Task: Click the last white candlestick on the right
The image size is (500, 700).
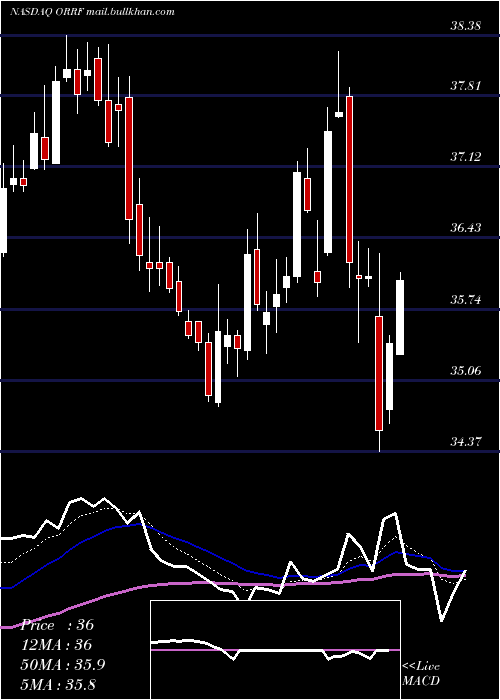Action: pyautogui.click(x=400, y=317)
